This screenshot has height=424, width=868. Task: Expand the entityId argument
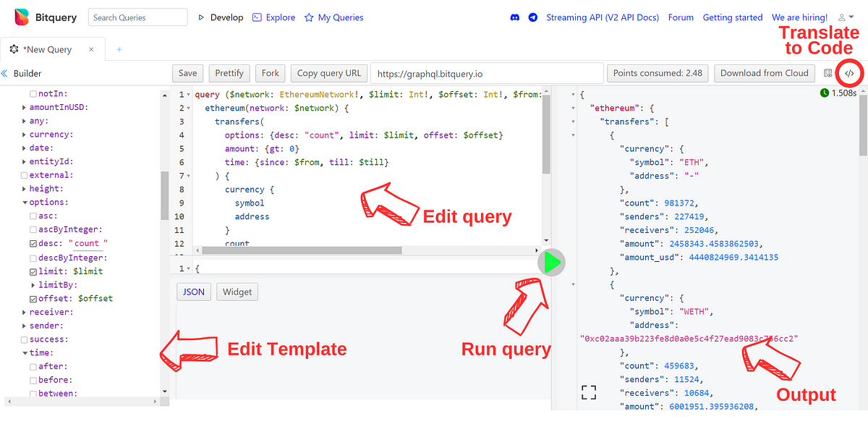24,161
